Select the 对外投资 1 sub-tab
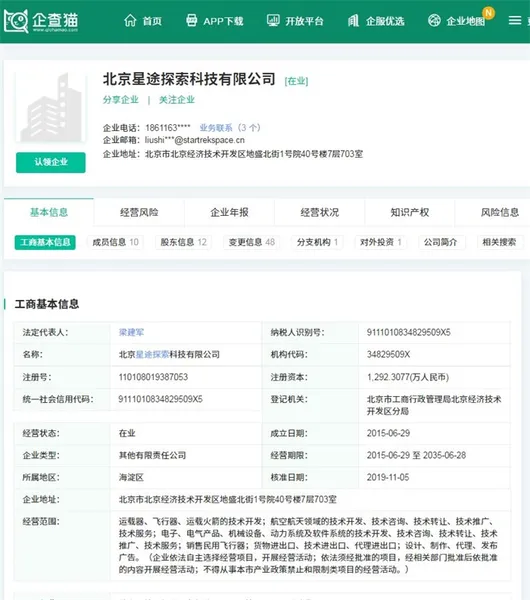The height and width of the screenshot is (600, 530). 380,242
